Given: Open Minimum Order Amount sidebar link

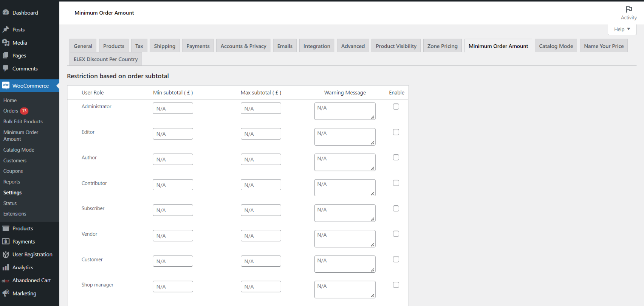Looking at the screenshot, I should coord(21,135).
